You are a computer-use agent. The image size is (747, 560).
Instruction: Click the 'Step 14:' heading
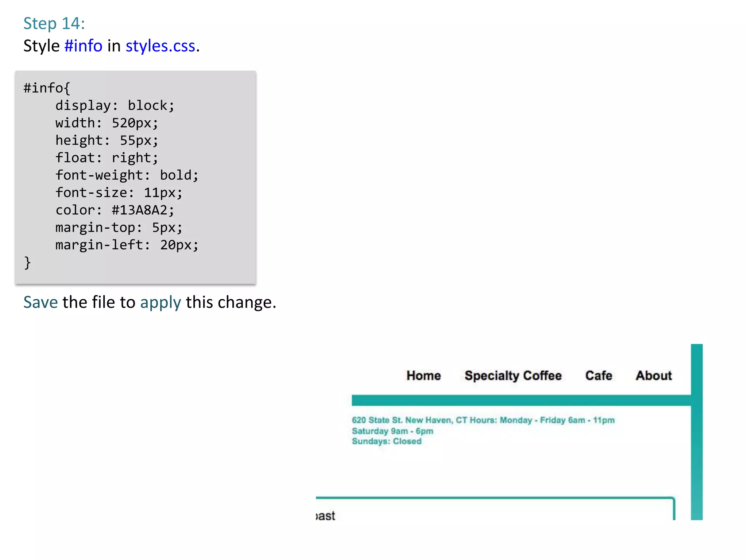(54, 23)
